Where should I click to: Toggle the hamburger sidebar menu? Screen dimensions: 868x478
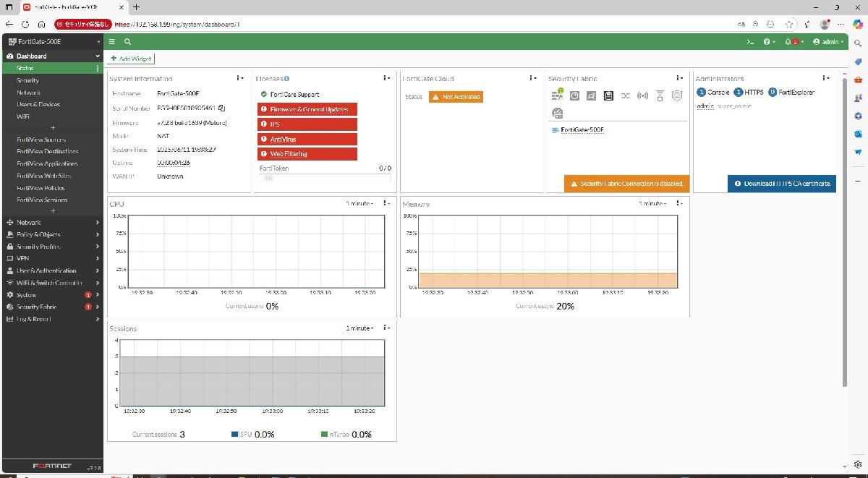pyautogui.click(x=113, y=42)
